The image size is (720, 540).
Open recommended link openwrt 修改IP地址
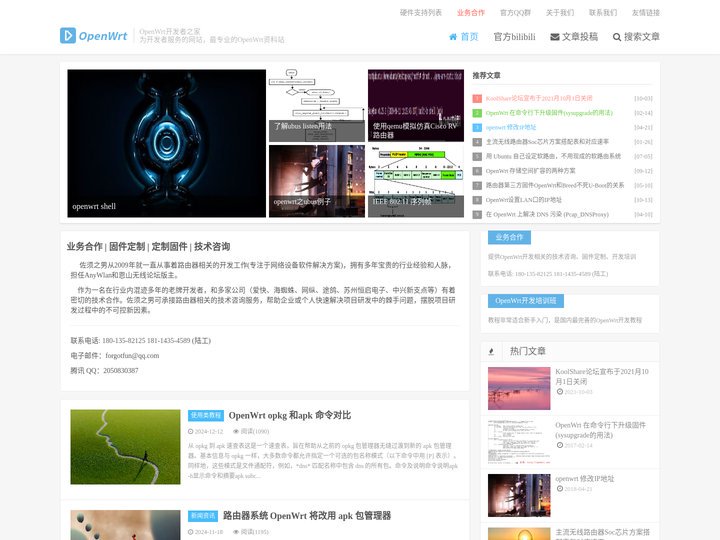(x=511, y=127)
